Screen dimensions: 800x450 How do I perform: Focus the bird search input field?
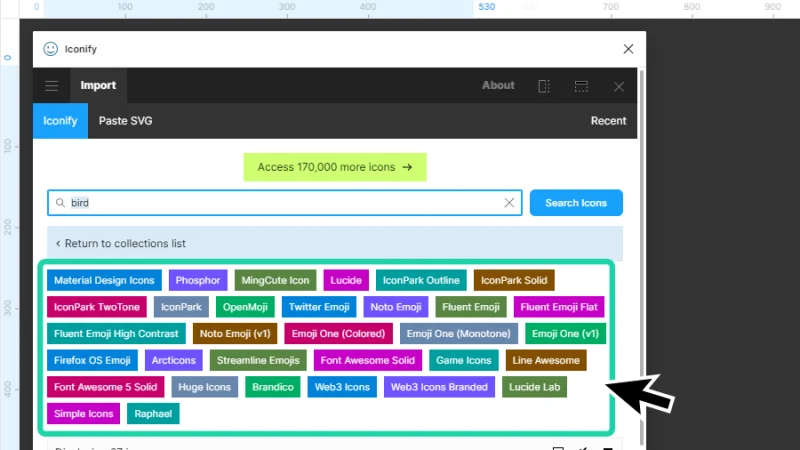pyautogui.click(x=284, y=203)
